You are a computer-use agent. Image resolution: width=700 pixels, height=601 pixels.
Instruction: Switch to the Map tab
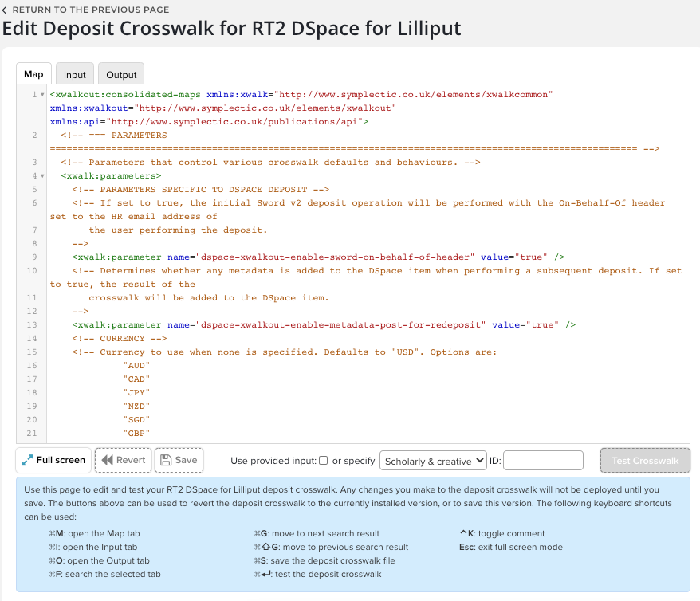pos(33,74)
